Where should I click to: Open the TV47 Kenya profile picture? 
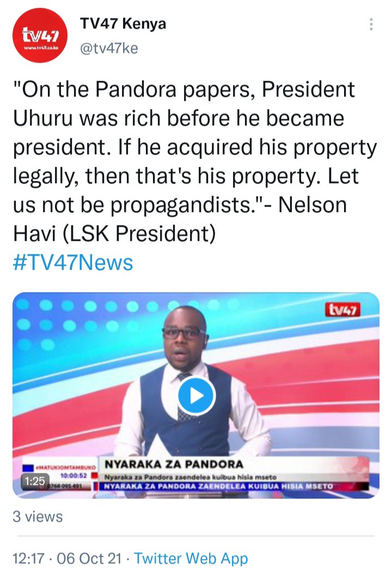pos(40,35)
